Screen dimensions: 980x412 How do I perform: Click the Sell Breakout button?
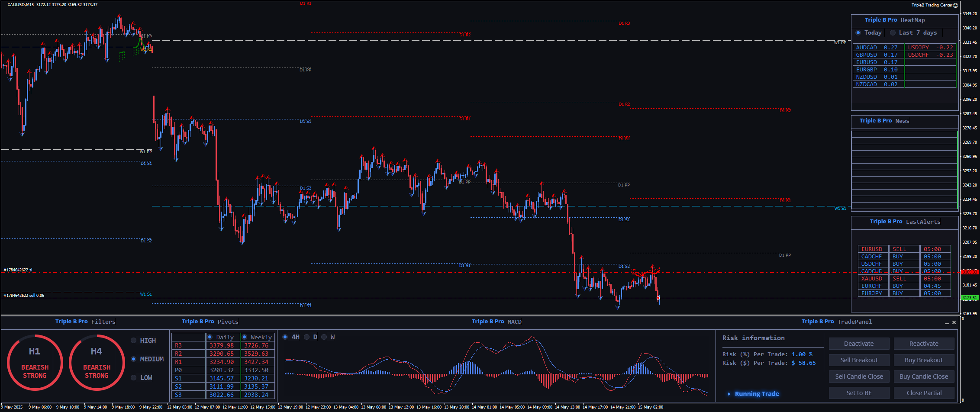[859, 360]
